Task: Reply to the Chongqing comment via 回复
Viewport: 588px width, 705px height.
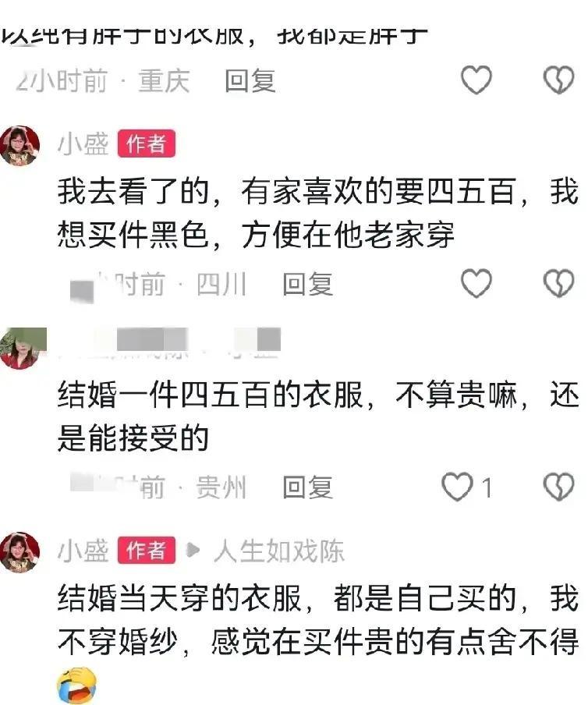Action: tap(250, 81)
